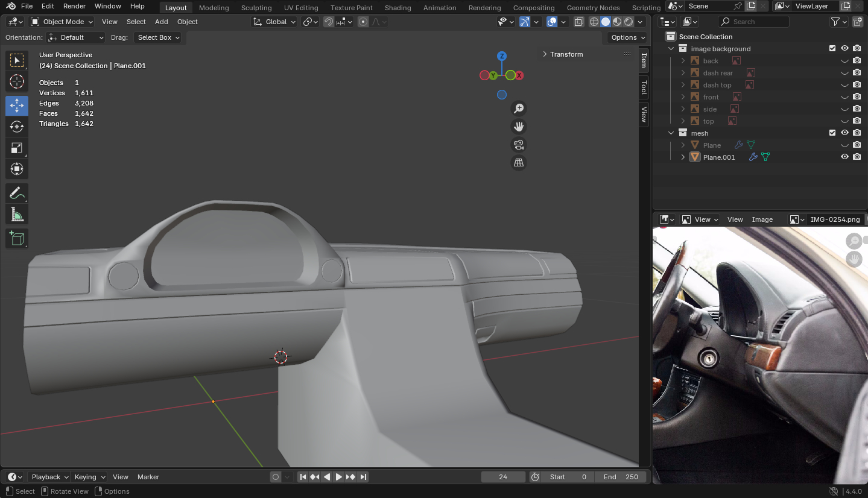This screenshot has width=868, height=498.
Task: Click the modifier wrench icon on Plane.001
Action: tap(753, 157)
